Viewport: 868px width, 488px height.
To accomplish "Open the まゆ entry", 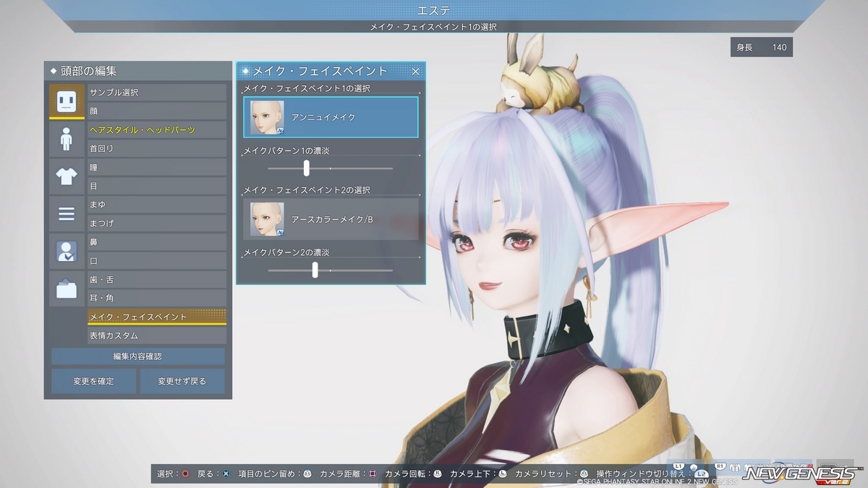I will [157, 205].
